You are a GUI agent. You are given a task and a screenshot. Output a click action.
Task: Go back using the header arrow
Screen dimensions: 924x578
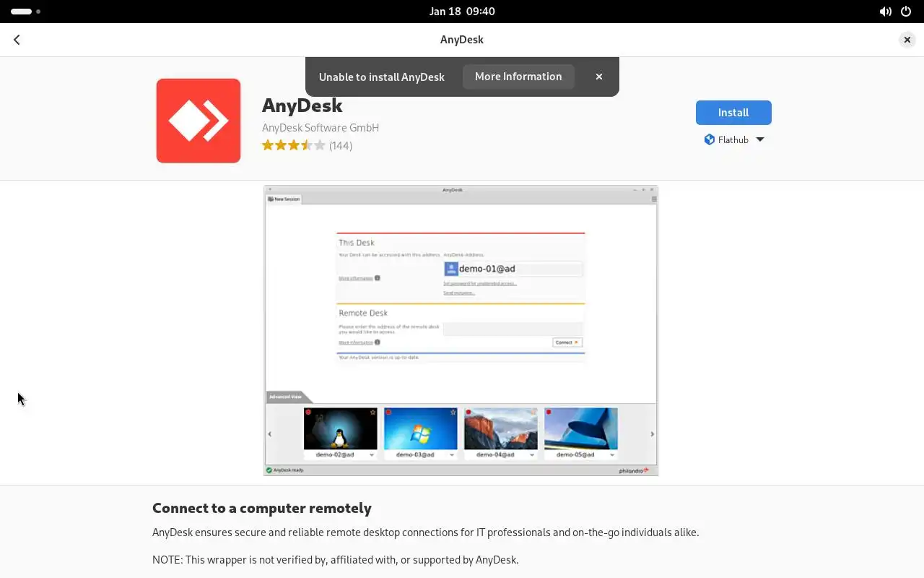point(17,40)
